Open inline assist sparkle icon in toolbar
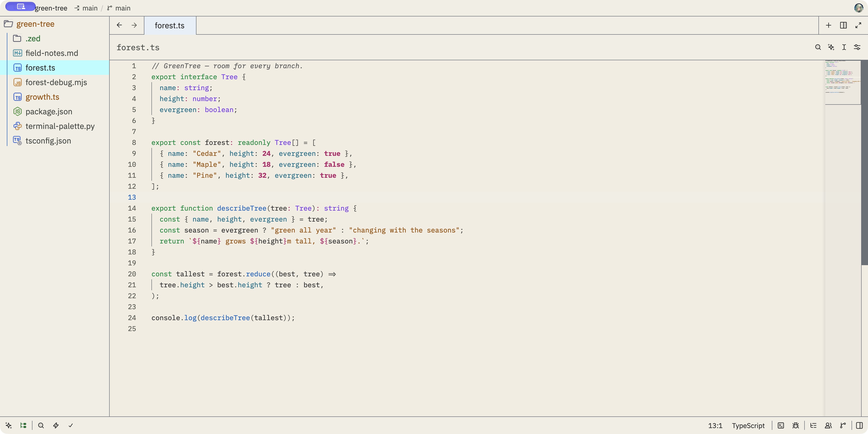 tap(831, 47)
